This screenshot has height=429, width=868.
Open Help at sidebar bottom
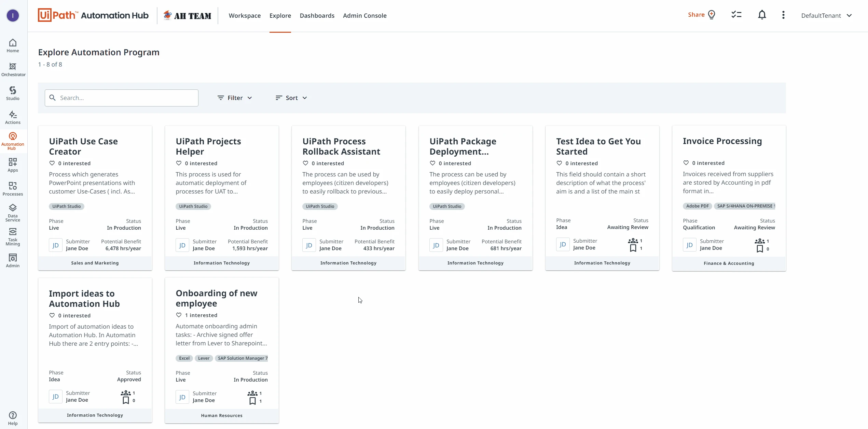point(13,418)
